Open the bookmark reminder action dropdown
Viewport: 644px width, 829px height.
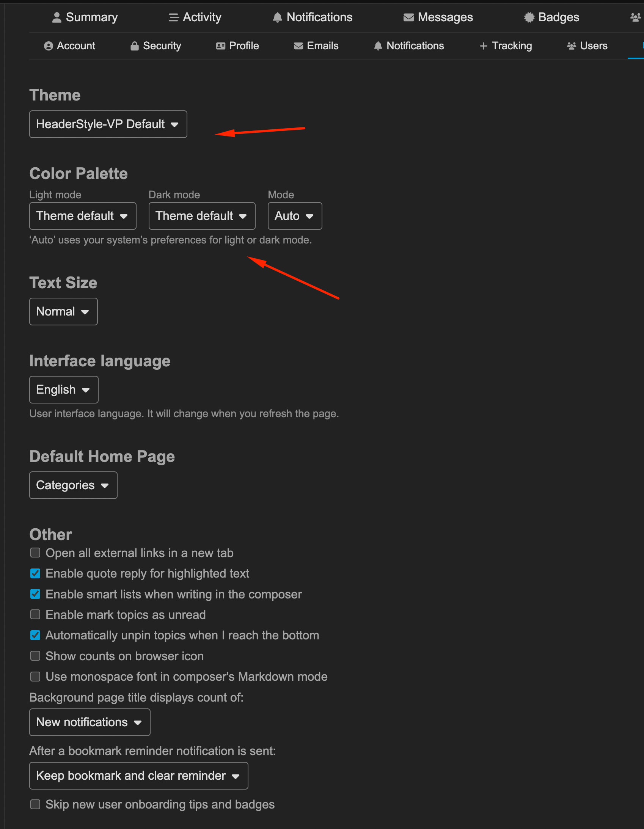[138, 776]
